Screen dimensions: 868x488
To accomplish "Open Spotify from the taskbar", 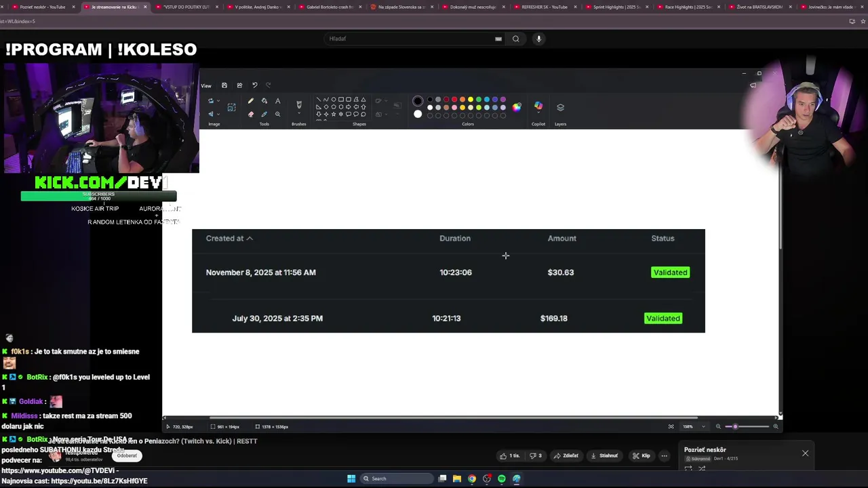I will point(502,479).
